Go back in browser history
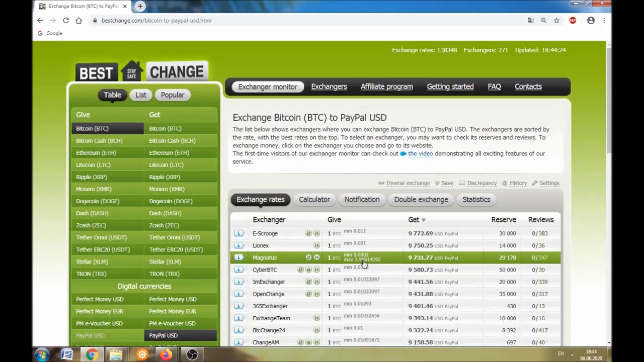Screen dimensions: 644x362 40,21
